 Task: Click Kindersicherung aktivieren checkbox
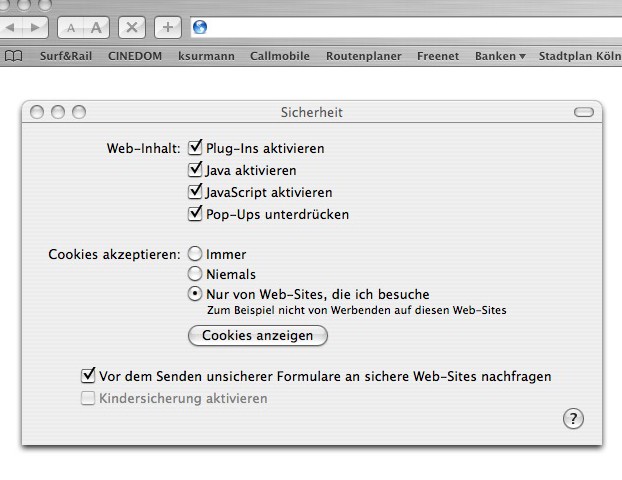click(x=88, y=398)
